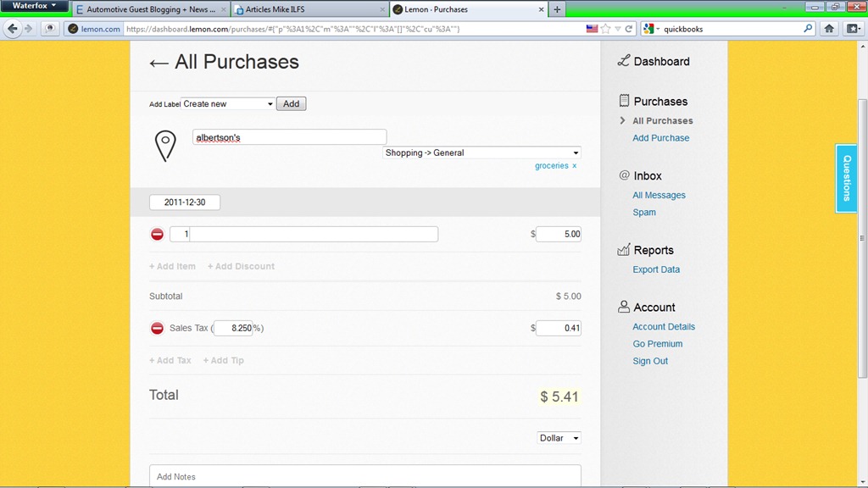Open the Add Label Create new dropdown

tap(228, 103)
